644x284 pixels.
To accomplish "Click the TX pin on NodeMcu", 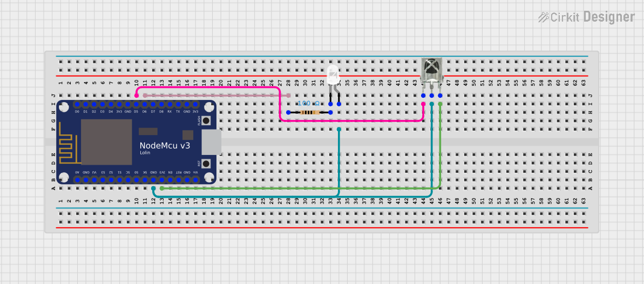I will [x=178, y=104].
